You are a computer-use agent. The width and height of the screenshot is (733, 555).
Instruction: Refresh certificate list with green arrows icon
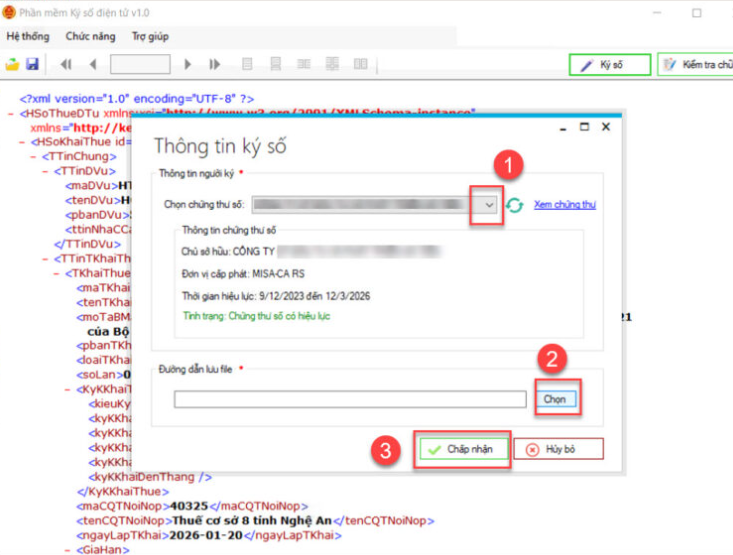coord(515,205)
